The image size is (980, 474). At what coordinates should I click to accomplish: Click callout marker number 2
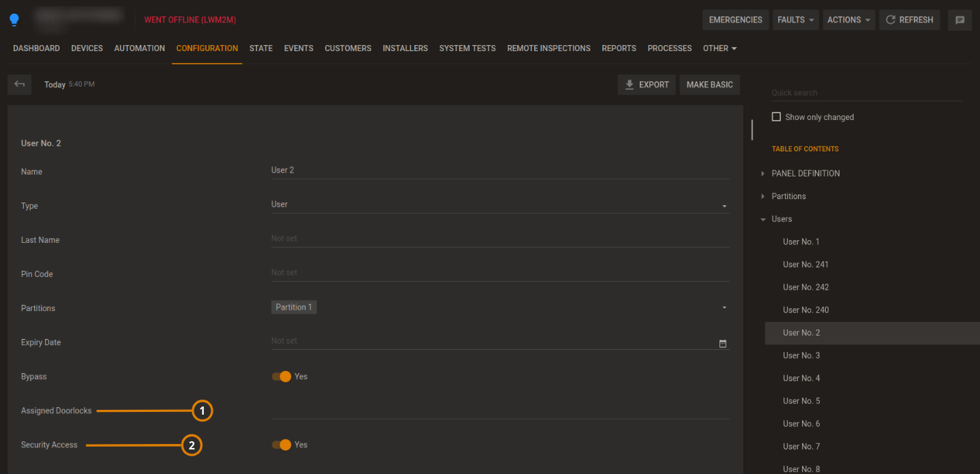tap(192, 445)
